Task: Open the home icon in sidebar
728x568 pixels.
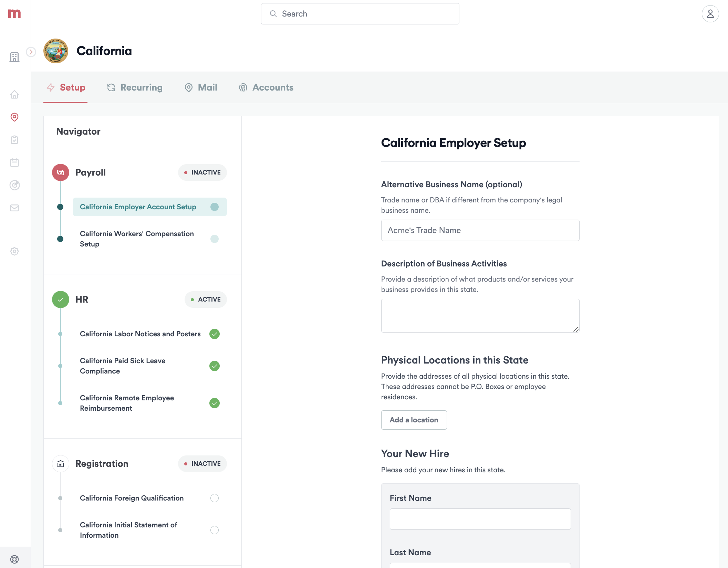Action: [14, 94]
